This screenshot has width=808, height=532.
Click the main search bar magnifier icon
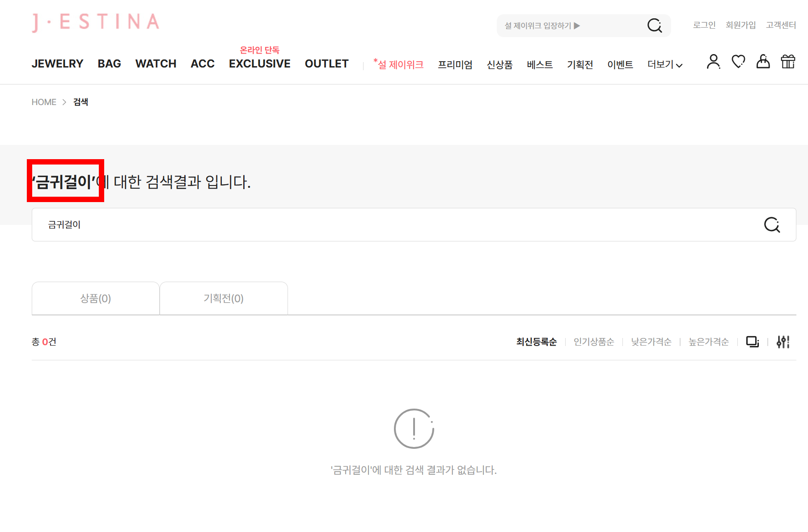click(x=772, y=225)
